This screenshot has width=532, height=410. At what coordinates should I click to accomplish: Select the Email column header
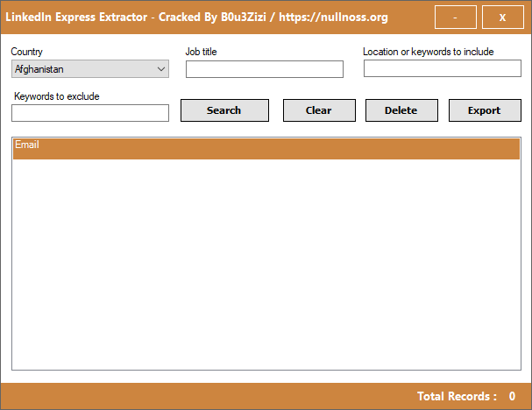click(266, 149)
